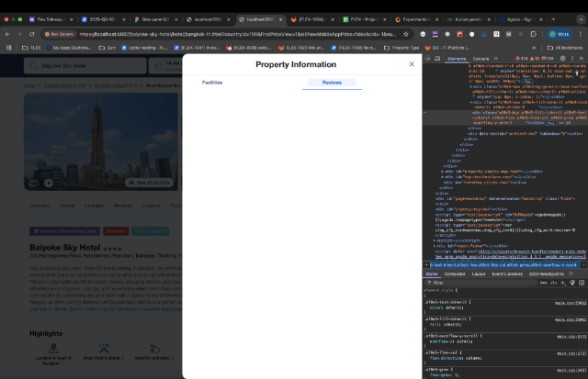Toggle the device toolbar icon in DevTools

437,59
